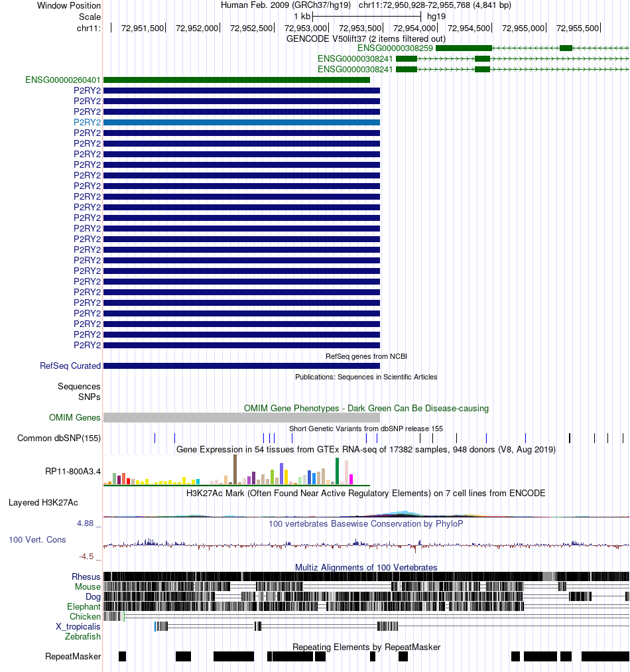Open the 100 vertebrates Basewise Conservation title
This screenshot has height=672, width=630.
coord(366,523)
